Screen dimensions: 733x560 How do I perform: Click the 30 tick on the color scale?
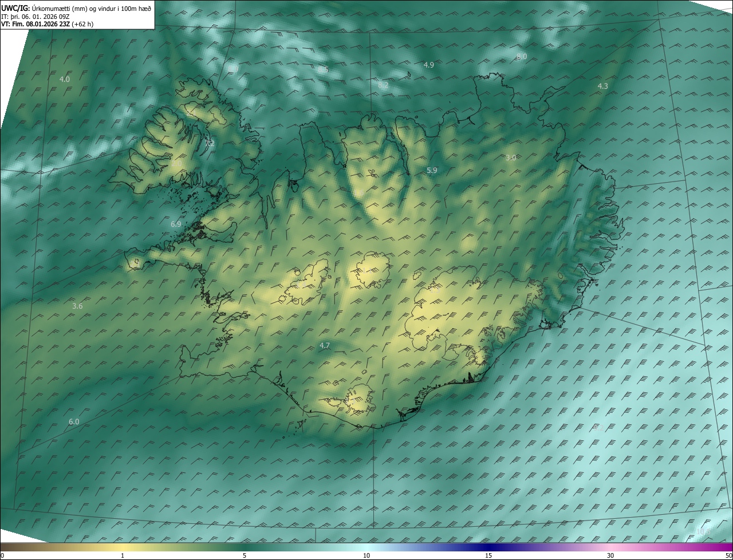click(x=610, y=555)
